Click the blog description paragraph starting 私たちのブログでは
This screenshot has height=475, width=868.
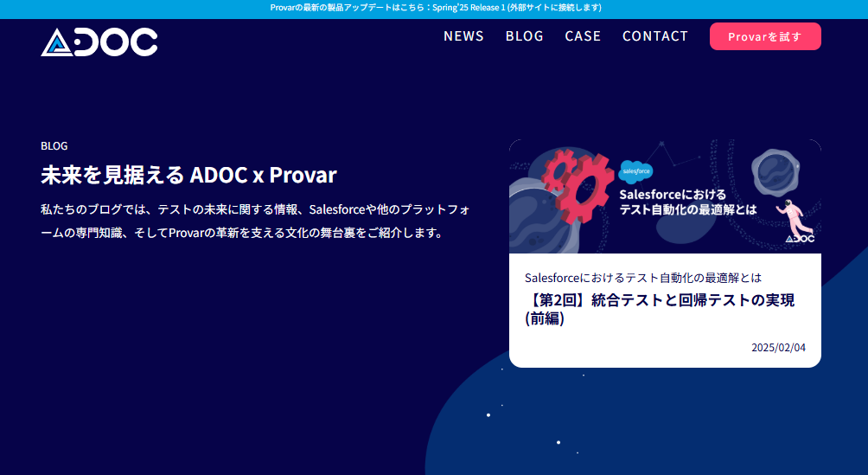click(x=255, y=221)
